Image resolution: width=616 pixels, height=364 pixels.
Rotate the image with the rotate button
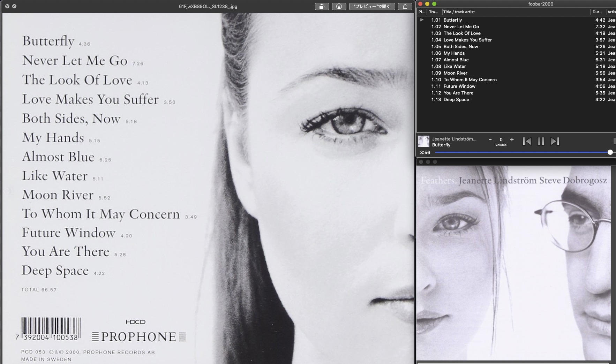click(x=322, y=6)
